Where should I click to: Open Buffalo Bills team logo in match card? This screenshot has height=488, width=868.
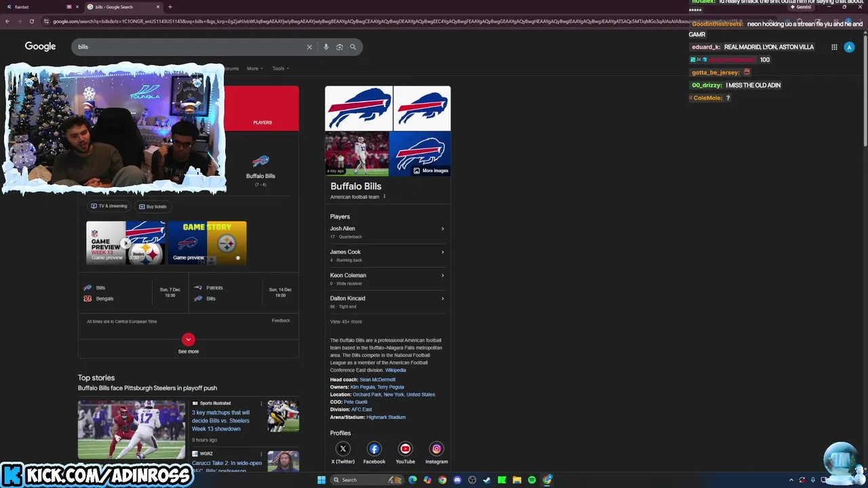(260, 161)
